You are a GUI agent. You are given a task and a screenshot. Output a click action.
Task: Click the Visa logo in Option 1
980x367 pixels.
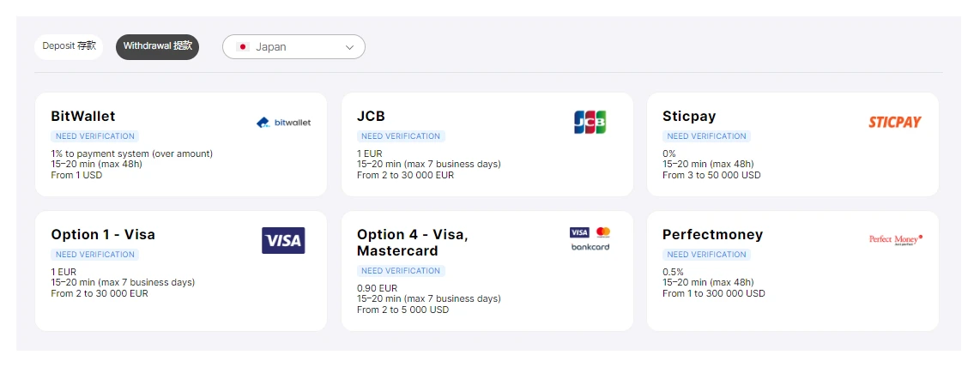coord(283,241)
